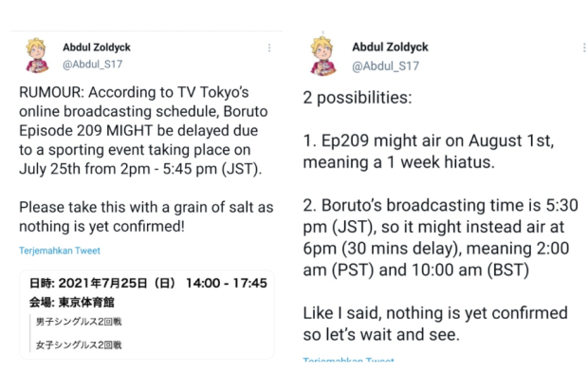
Task: Click the @Abdul_S17 handle on the RUMOUR tweet
Action: tap(92, 65)
